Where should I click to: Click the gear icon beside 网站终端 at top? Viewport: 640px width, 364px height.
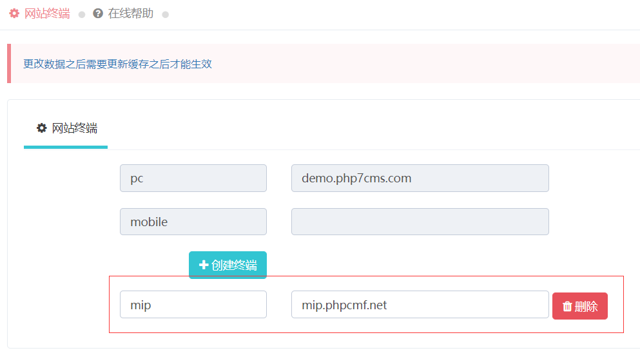pyautogui.click(x=14, y=14)
